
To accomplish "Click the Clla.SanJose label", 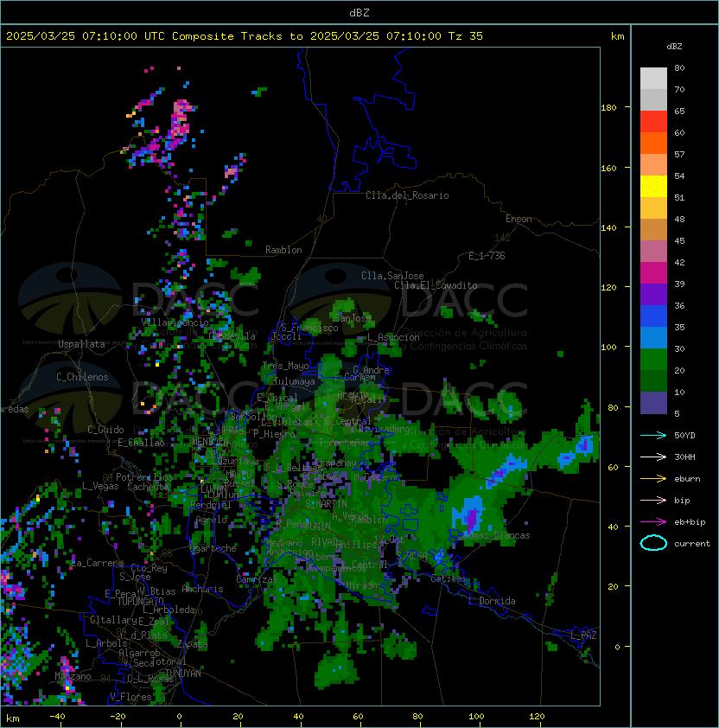I will click(x=392, y=276).
